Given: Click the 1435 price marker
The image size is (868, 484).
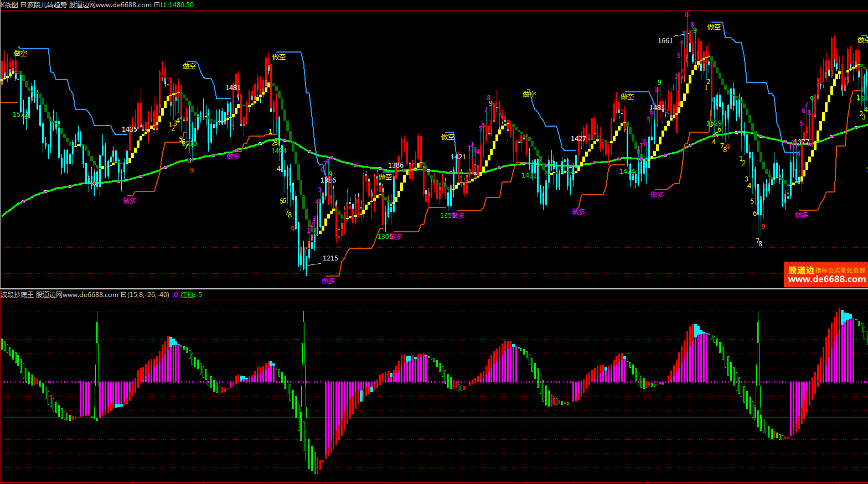Looking at the screenshot, I should tap(130, 129).
